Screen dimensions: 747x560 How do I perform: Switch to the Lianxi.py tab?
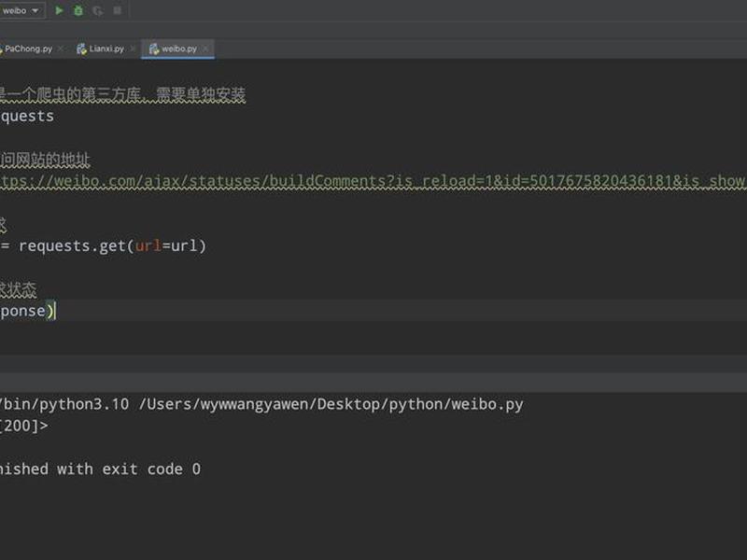point(106,49)
